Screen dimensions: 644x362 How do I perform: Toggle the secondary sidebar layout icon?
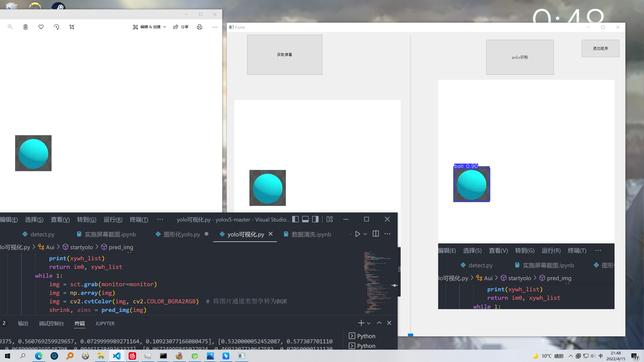point(315,219)
